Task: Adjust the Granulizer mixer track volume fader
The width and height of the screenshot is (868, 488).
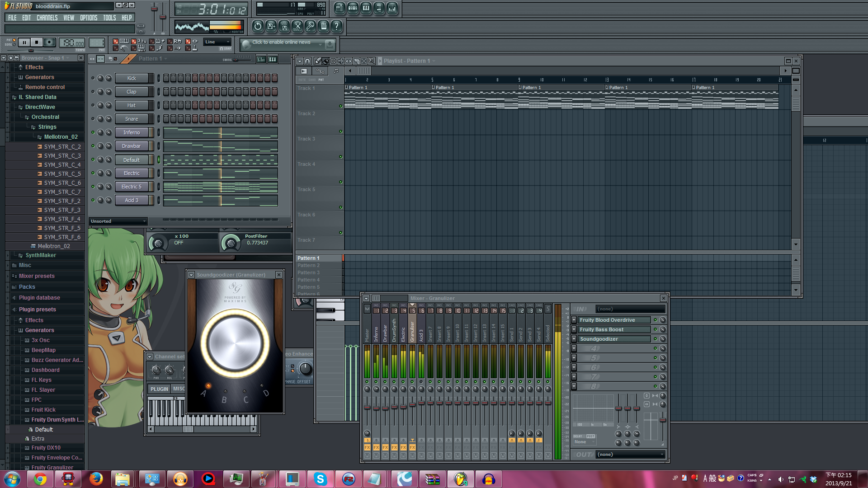Action: pos(412,404)
